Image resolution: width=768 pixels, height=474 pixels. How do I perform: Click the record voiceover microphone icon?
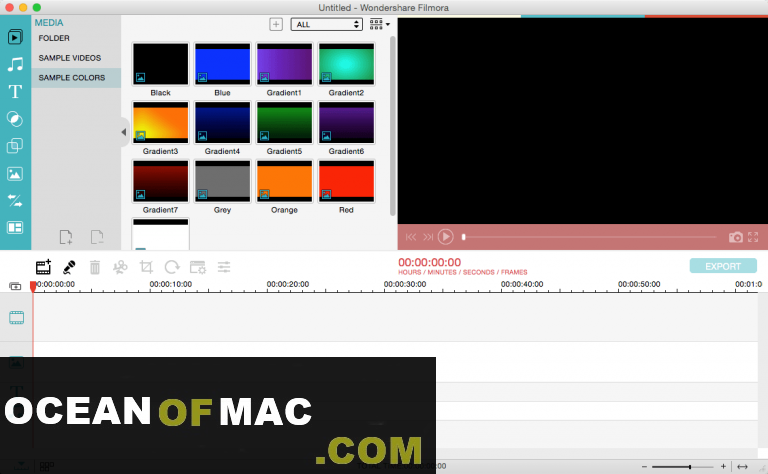pyautogui.click(x=69, y=267)
